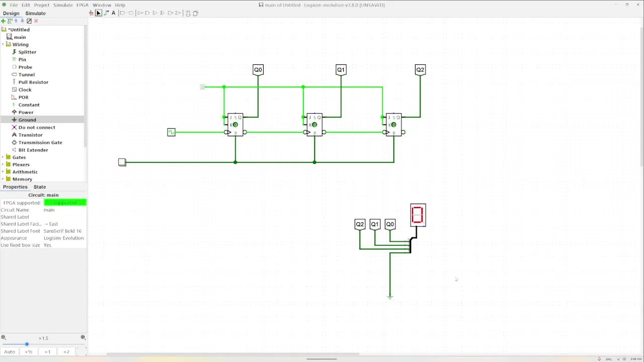This screenshot has width=644, height=362.
Task: Select the first J-K flip-flop
Action: [235, 124]
